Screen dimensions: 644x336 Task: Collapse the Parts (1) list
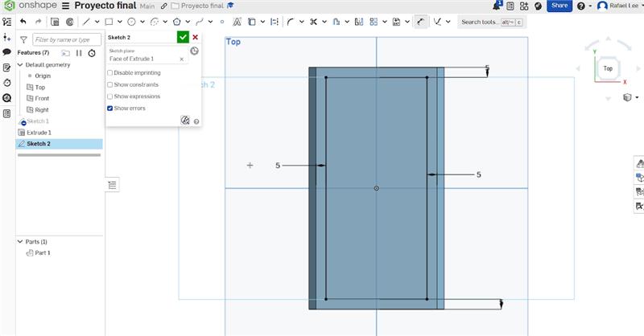tap(20, 242)
